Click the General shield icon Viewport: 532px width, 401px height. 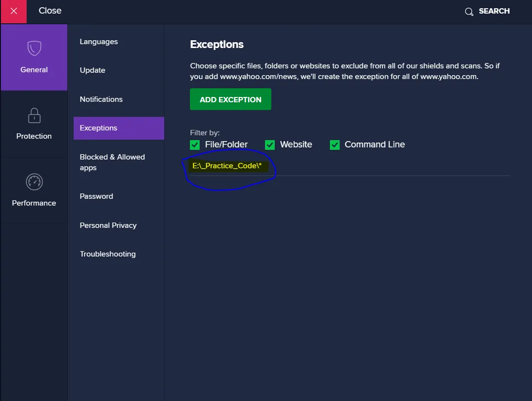(x=34, y=48)
